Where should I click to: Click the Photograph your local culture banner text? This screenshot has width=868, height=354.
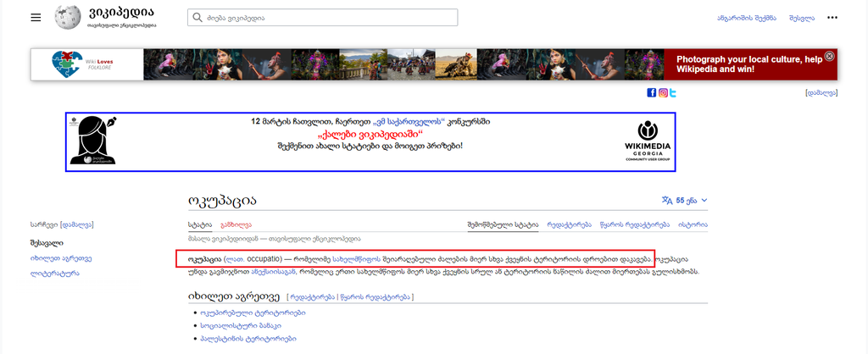749,64
